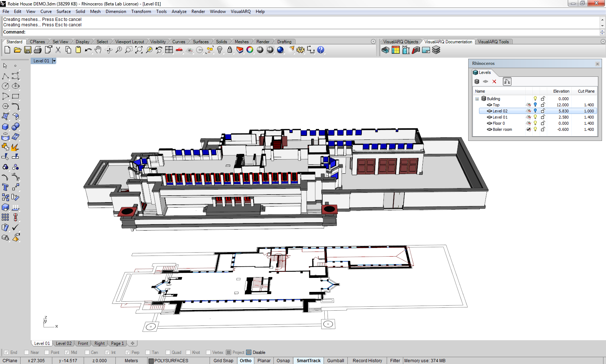Cut selection with the scissors icon
The image size is (606, 364).
[58, 50]
